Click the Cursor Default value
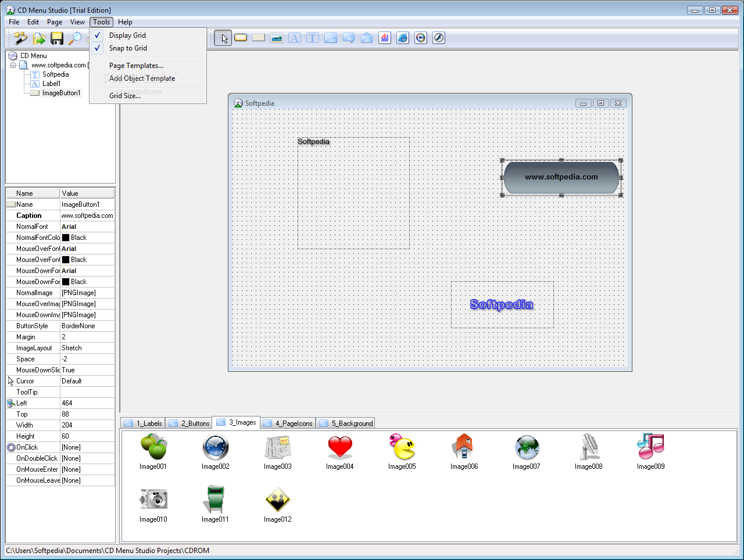 click(87, 381)
